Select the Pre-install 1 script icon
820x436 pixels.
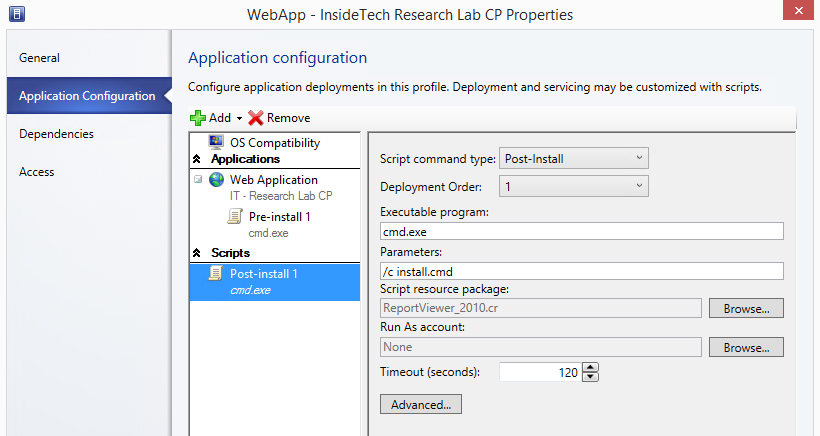235,216
